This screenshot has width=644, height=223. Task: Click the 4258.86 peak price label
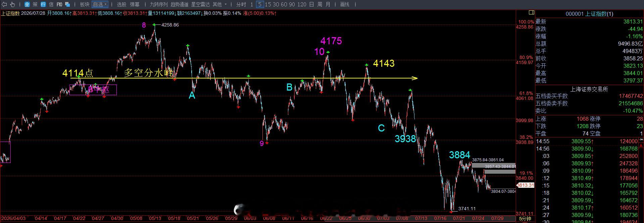pyautogui.click(x=170, y=25)
